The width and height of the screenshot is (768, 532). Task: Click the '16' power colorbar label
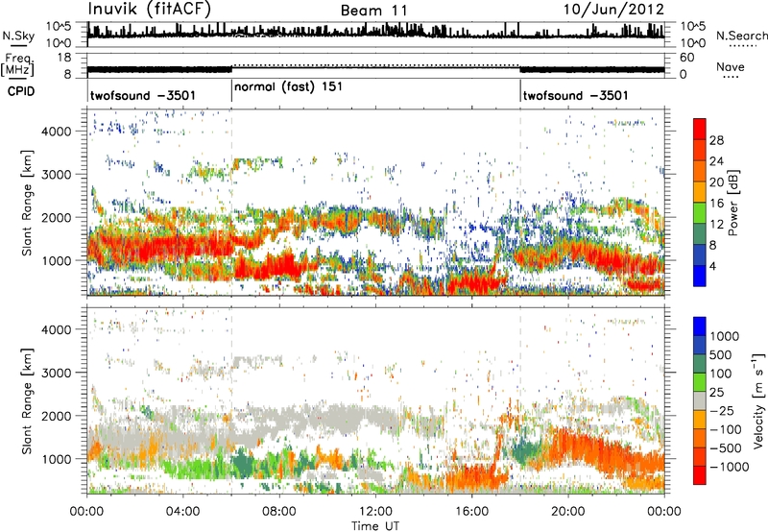716,204
